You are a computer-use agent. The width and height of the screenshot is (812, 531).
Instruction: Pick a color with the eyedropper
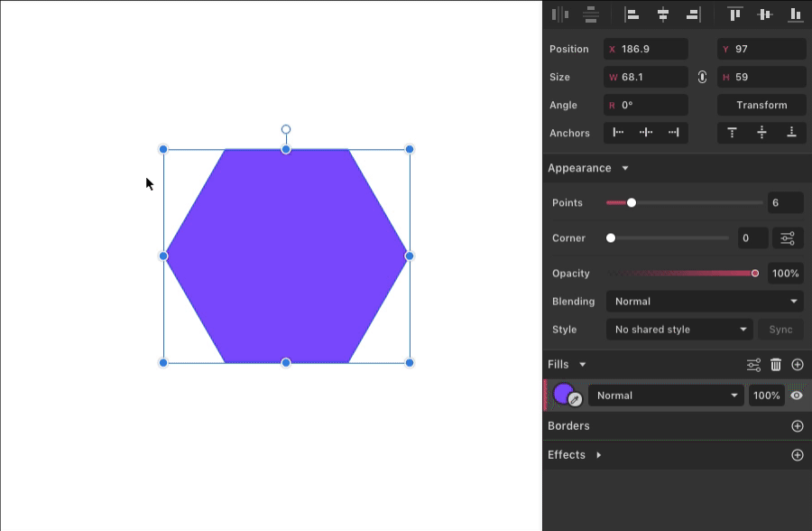pyautogui.click(x=575, y=400)
